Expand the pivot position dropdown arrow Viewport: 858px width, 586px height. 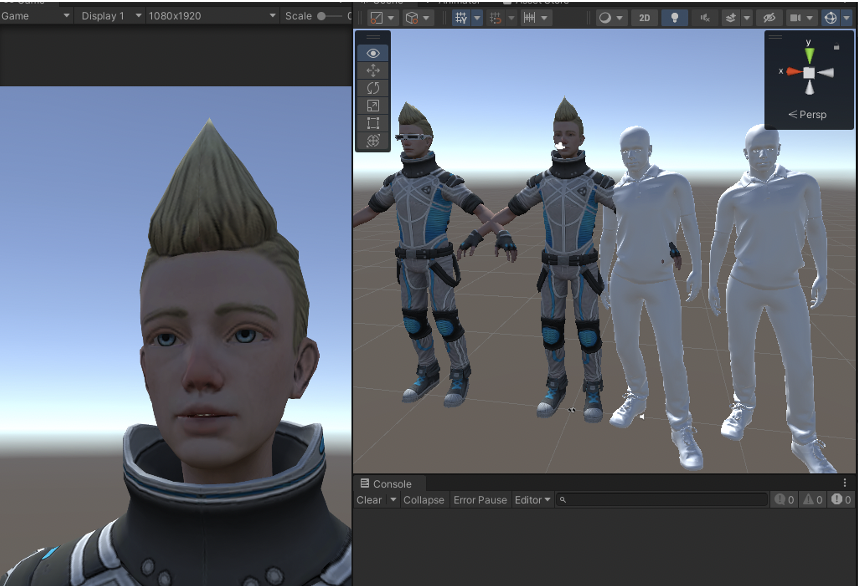391,18
